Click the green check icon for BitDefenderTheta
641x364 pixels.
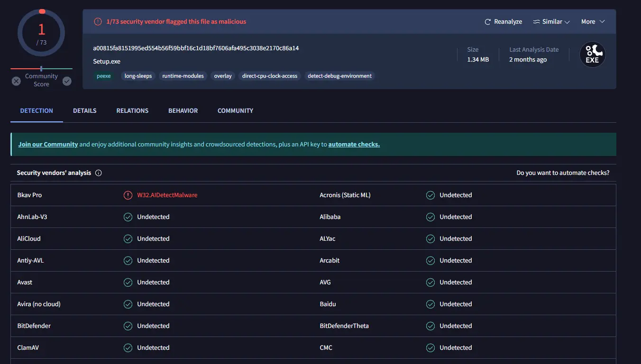click(430, 326)
